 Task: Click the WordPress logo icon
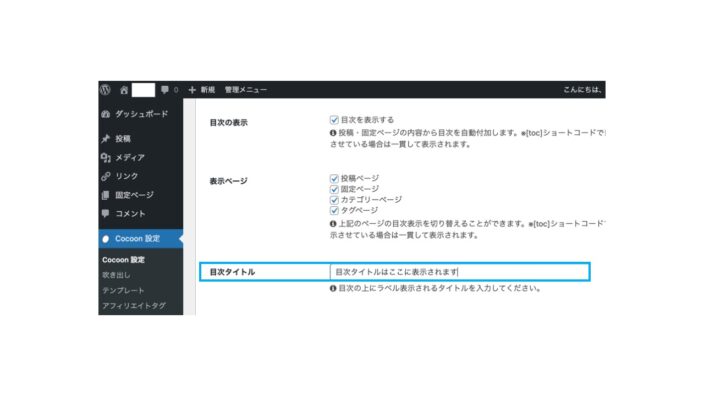[x=105, y=89]
